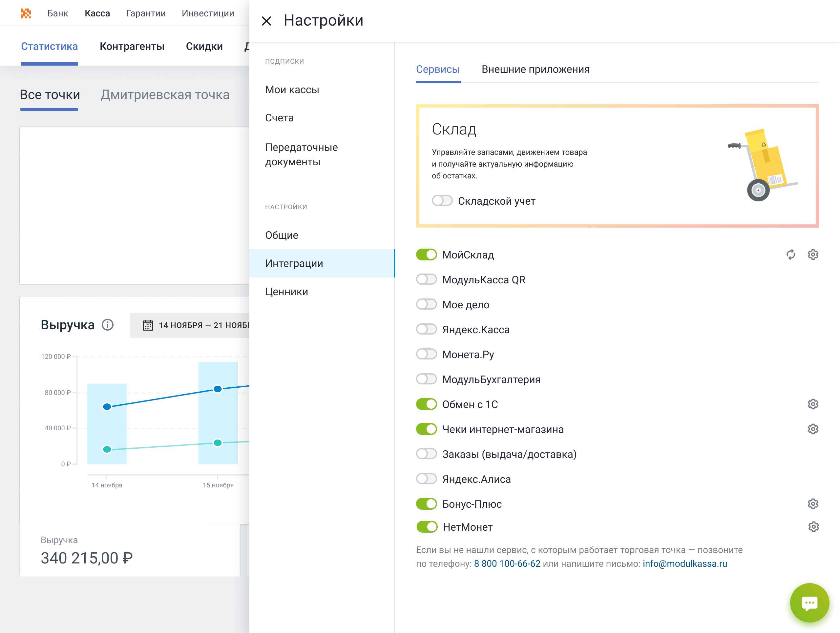Open МойСклад gear settings
Screen dimensions: 840x633
point(813,255)
